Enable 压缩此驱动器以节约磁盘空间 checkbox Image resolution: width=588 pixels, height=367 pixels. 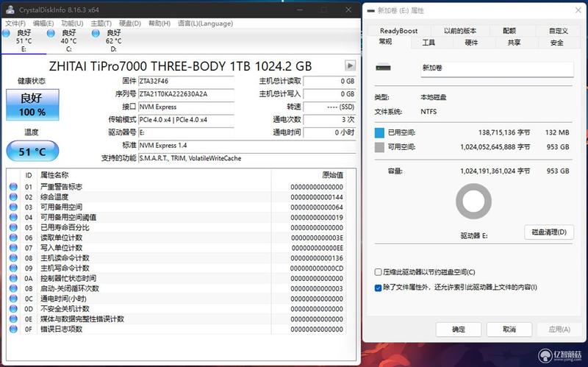click(x=378, y=272)
